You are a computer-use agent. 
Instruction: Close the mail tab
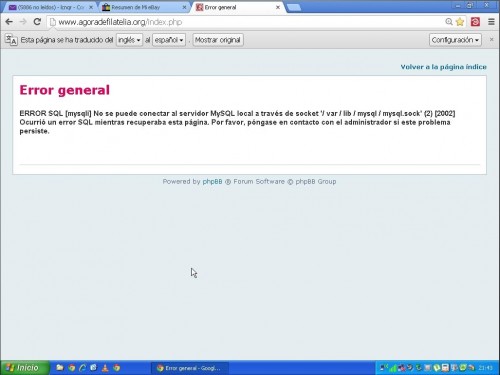[x=91, y=7]
